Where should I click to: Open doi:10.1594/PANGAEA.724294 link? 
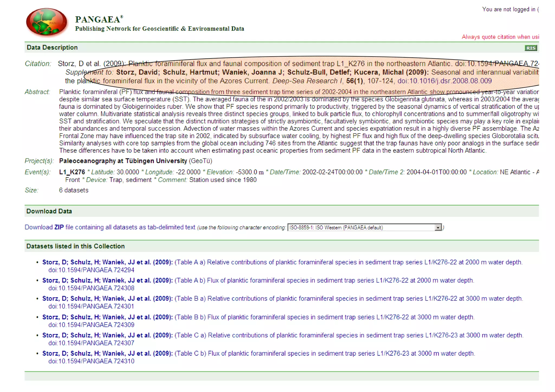(91, 270)
